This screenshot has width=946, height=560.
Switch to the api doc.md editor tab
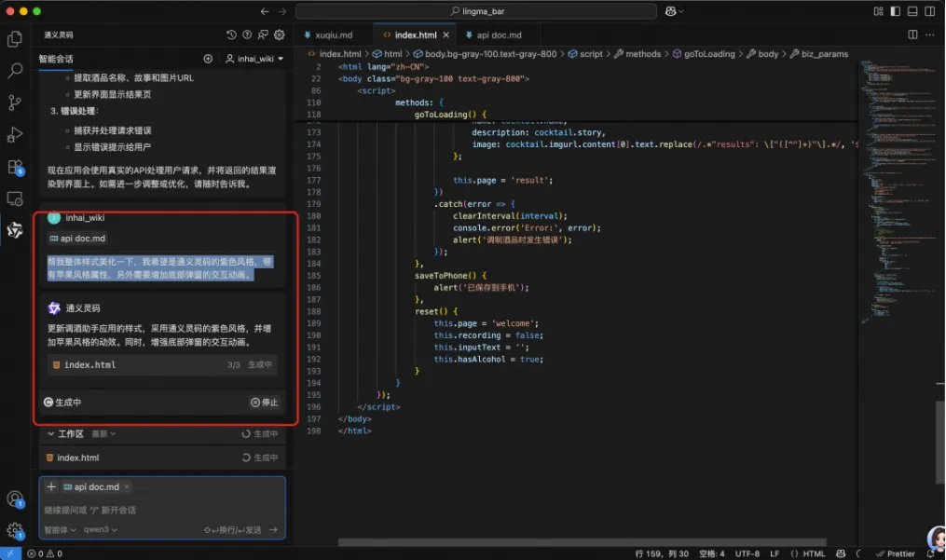click(x=499, y=34)
